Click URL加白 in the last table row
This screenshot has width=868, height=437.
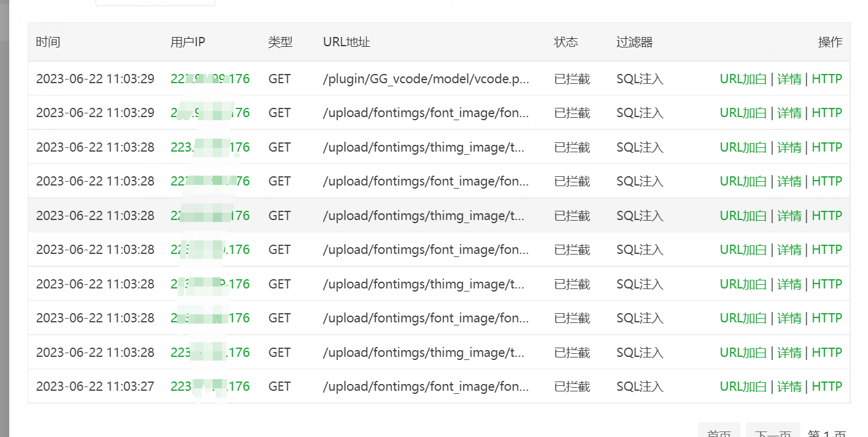(x=743, y=386)
